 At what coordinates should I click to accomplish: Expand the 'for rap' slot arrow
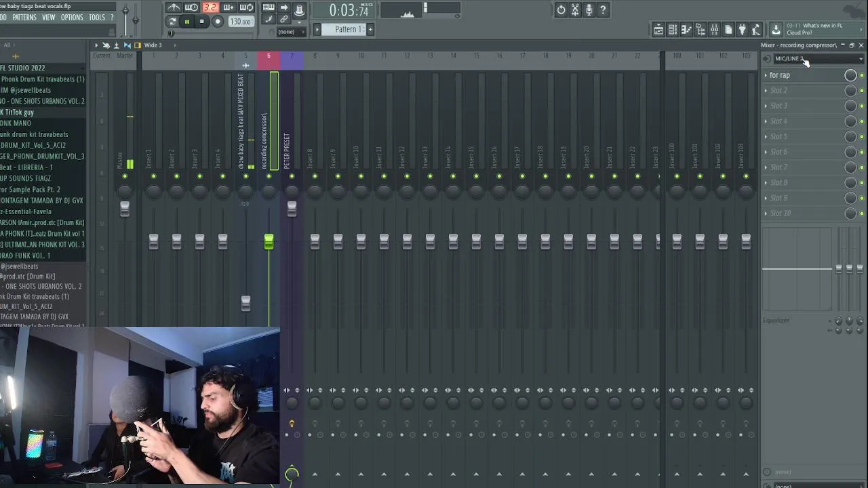point(766,75)
